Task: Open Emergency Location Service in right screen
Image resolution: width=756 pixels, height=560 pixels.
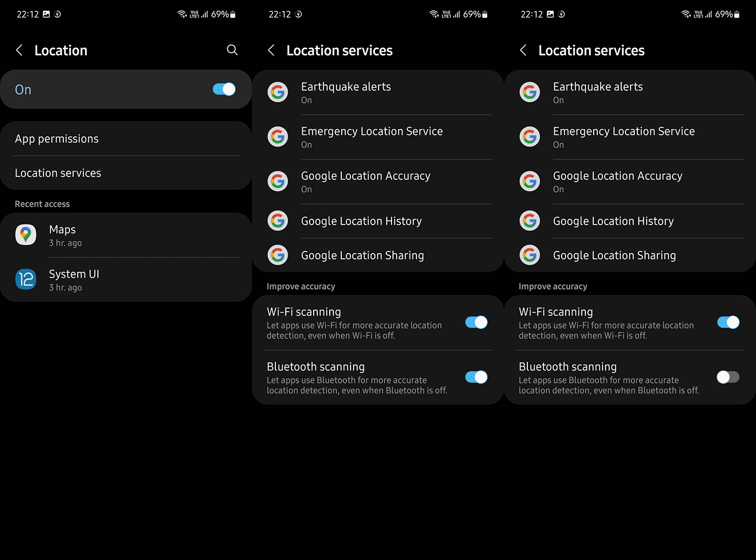Action: (x=630, y=137)
